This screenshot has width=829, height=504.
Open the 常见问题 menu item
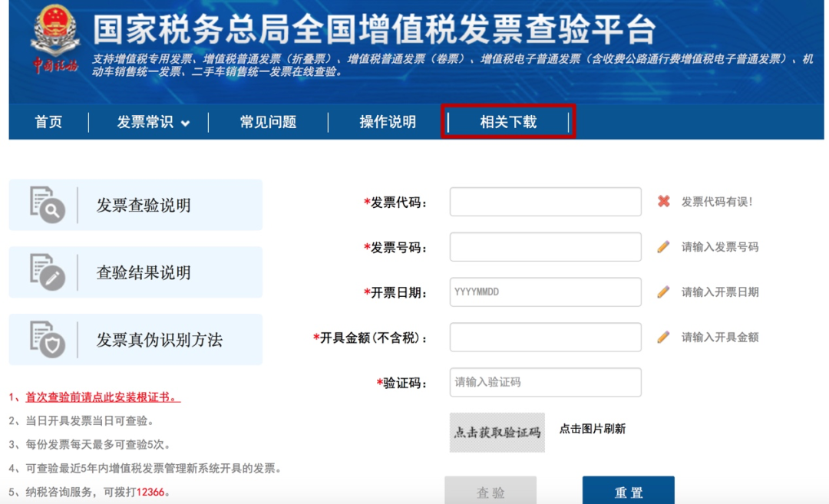pos(268,122)
